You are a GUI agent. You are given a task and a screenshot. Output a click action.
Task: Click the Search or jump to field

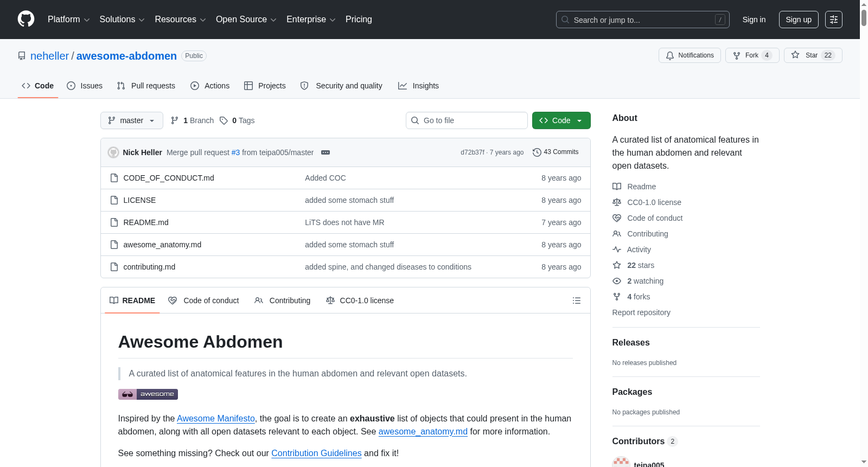coord(643,20)
